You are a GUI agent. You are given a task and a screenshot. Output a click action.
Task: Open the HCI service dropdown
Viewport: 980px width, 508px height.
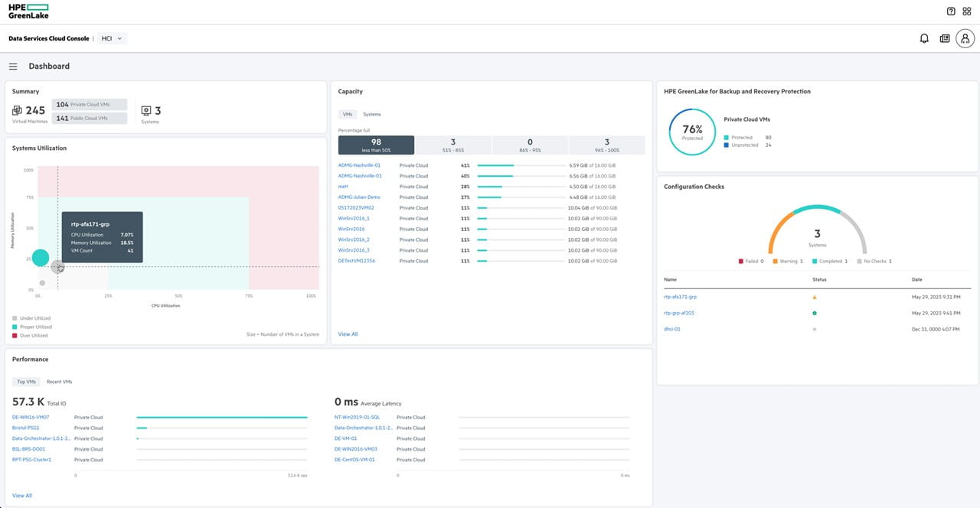tap(111, 37)
